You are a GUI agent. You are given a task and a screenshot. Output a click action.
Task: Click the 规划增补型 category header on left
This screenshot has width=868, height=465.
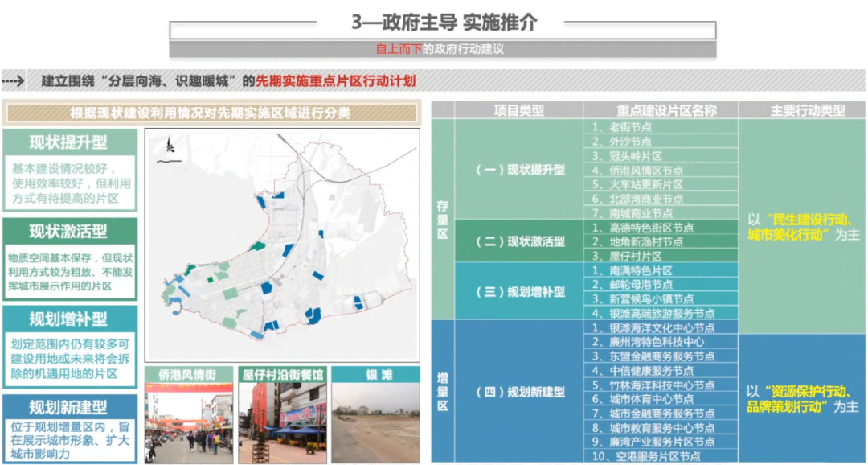point(70,319)
